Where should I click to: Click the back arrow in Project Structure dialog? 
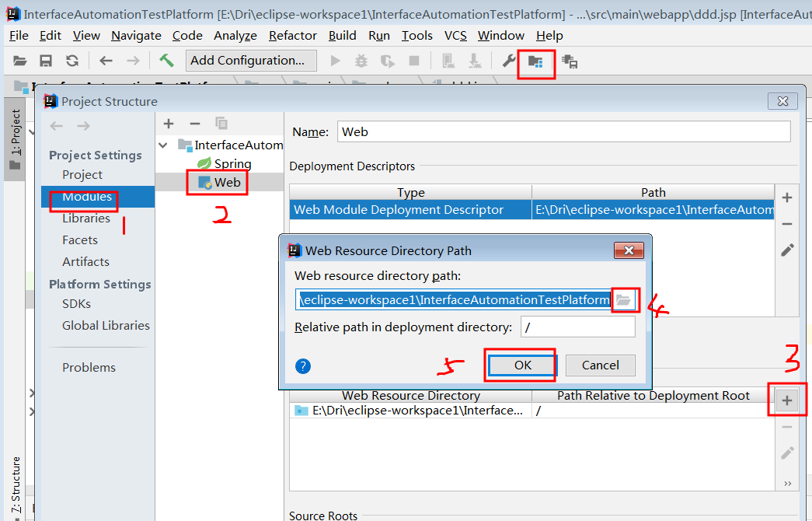[57, 126]
